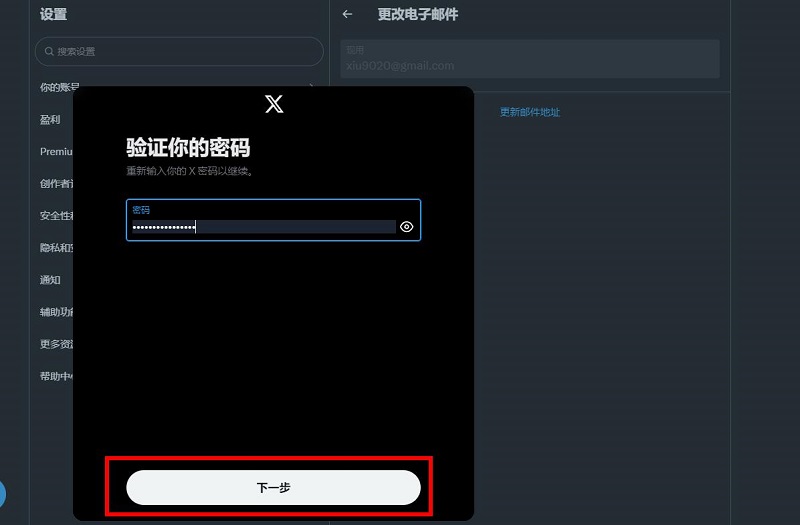Click the password input field
Image resolution: width=800 pixels, height=525 pixels.
click(273, 220)
